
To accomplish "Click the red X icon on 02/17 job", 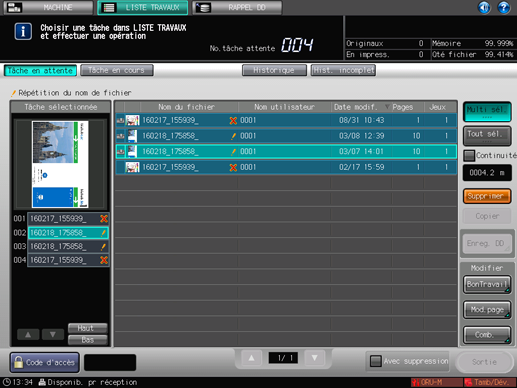I will (x=233, y=167).
